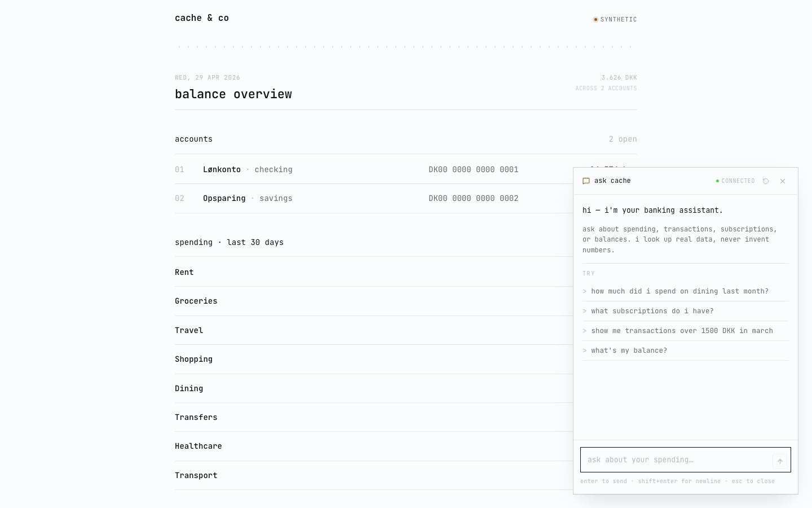812x508 pixels.
Task: Click the '2 open' accounts count
Action: pos(623,139)
